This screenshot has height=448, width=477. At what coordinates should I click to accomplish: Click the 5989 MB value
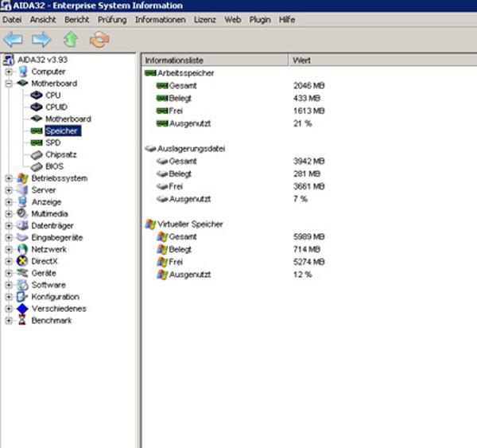click(x=308, y=236)
